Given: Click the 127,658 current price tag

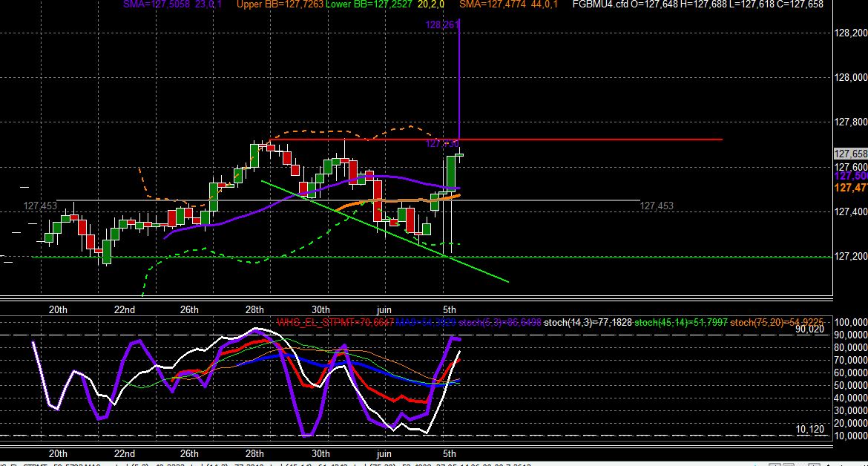Looking at the screenshot, I should (x=851, y=154).
